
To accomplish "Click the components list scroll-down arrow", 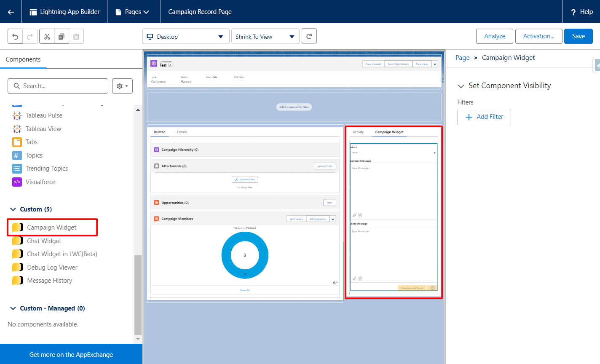I will (x=138, y=338).
